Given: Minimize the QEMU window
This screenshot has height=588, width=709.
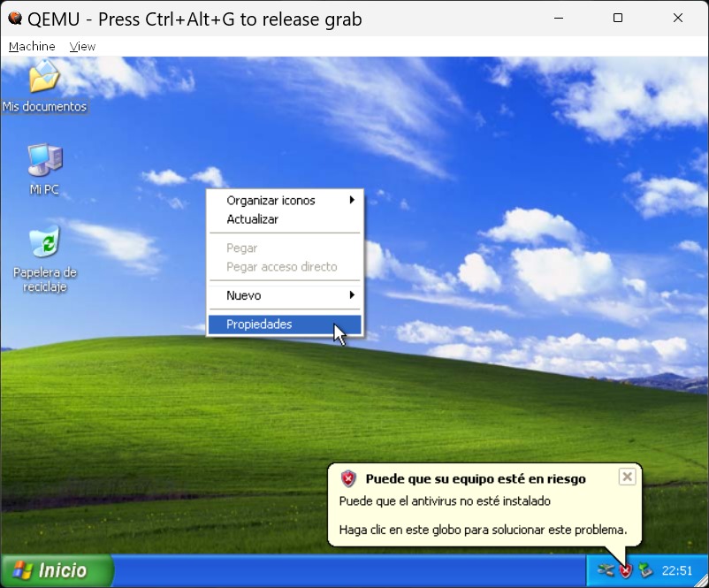Looking at the screenshot, I should pyautogui.click(x=559, y=18).
